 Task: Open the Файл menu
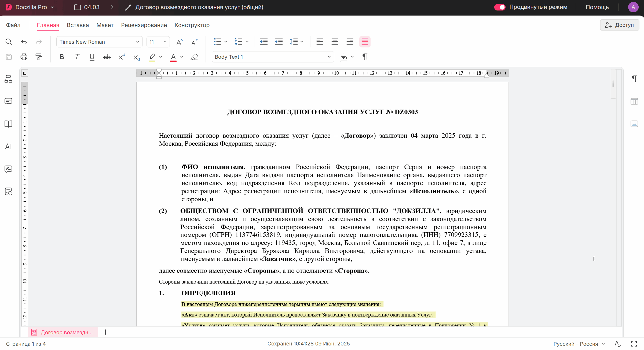pos(13,25)
